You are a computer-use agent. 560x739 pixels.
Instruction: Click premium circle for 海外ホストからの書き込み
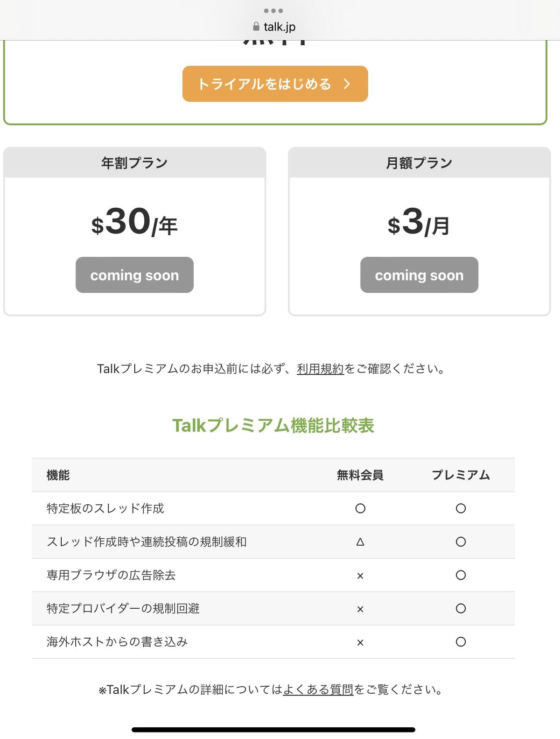461,642
